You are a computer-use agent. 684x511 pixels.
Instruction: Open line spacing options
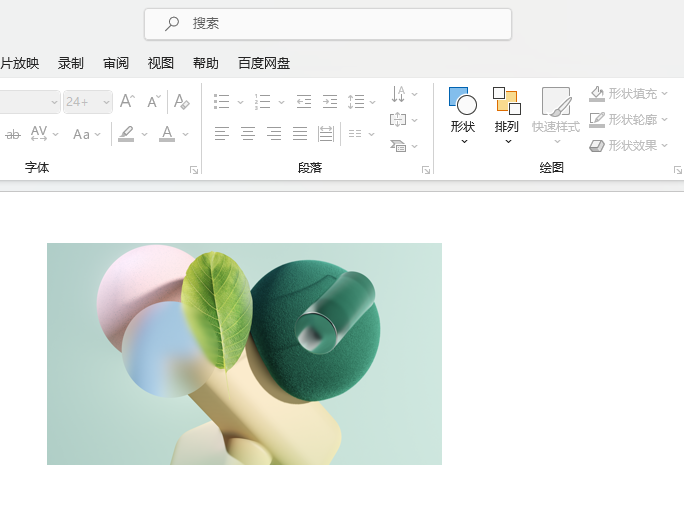(x=361, y=102)
